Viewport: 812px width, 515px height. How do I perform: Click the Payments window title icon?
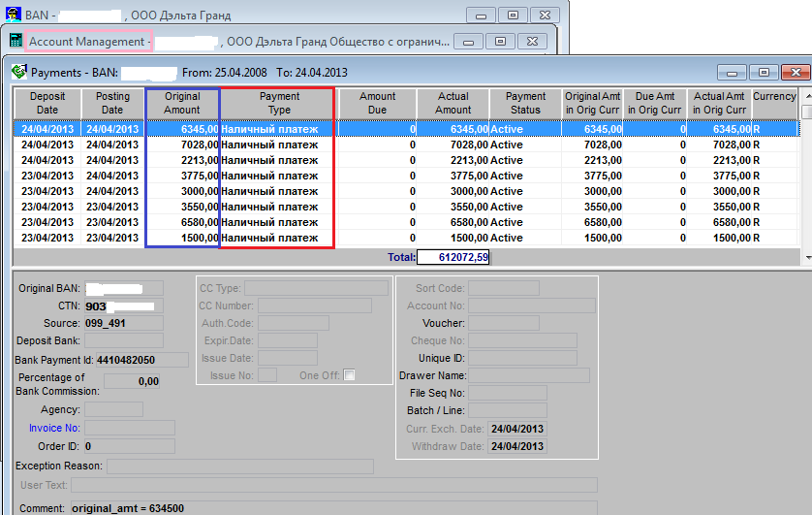pyautogui.click(x=19, y=72)
